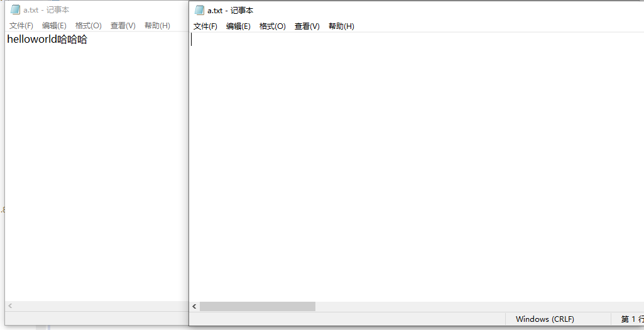Click the Windows (CRLF) status bar entry
644x330 pixels.
(545, 319)
